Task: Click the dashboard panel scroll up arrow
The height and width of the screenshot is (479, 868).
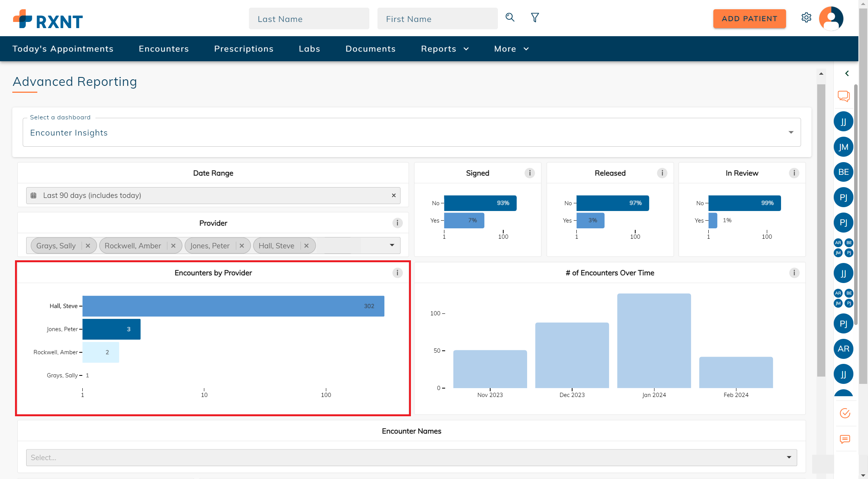Action: point(821,74)
